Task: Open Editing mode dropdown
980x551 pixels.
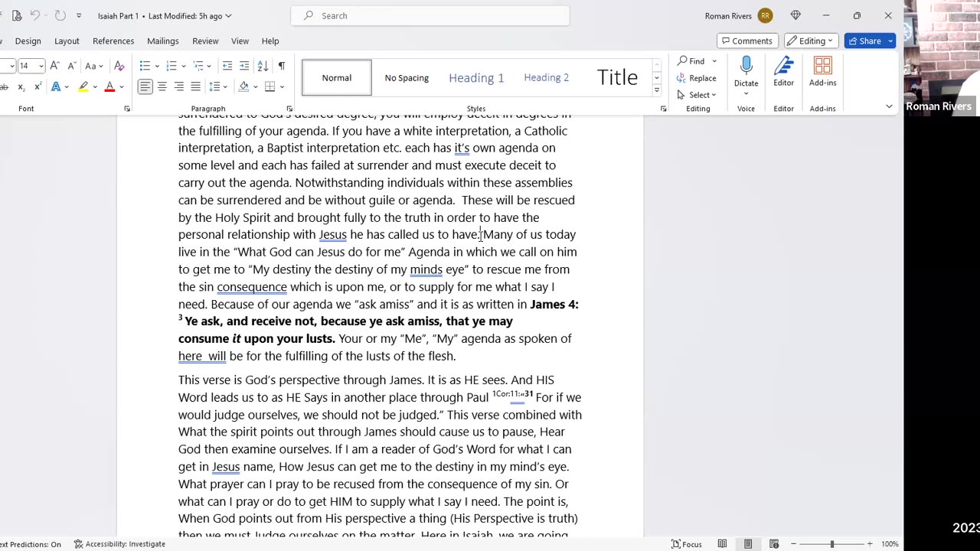Action: (x=811, y=41)
